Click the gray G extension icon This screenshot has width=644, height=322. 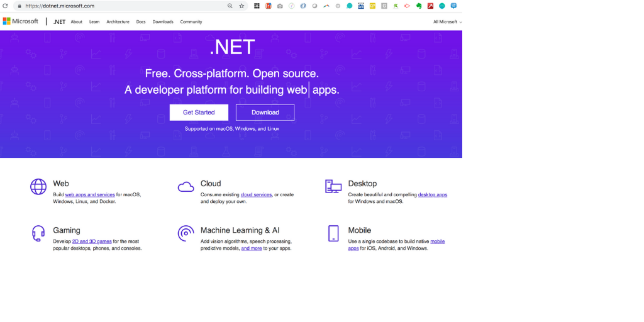pos(384,6)
